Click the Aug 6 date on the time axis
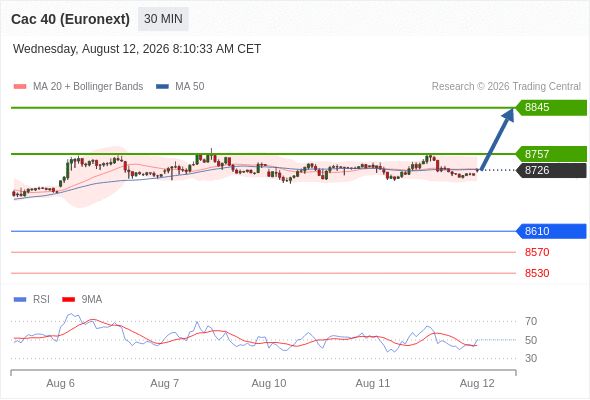This screenshot has width=590, height=400. coord(60,383)
